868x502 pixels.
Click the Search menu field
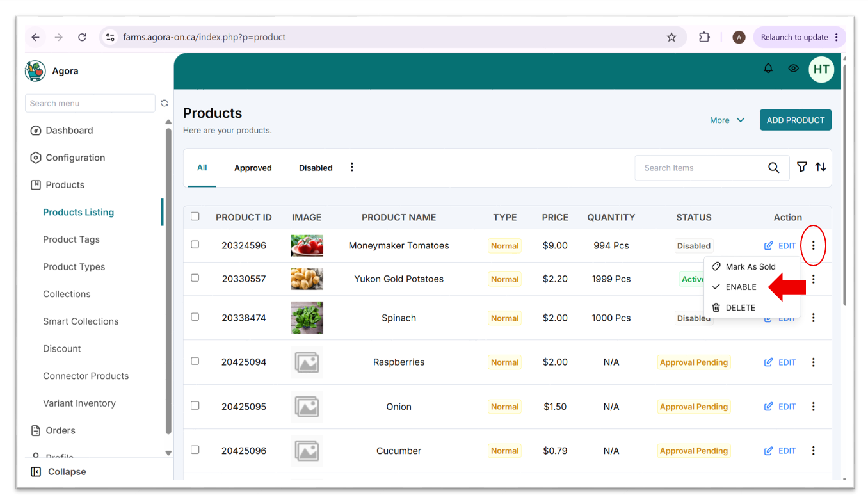[x=90, y=103]
